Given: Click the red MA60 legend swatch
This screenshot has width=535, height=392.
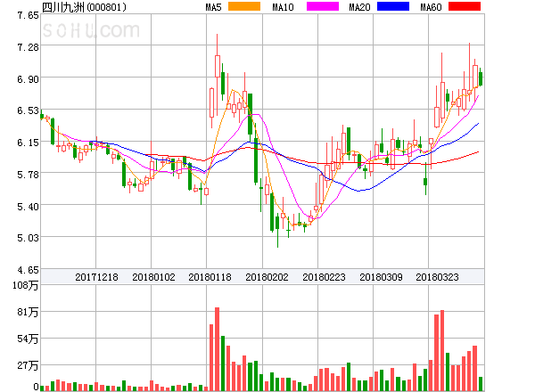Looking at the screenshot, I should 465,6.
